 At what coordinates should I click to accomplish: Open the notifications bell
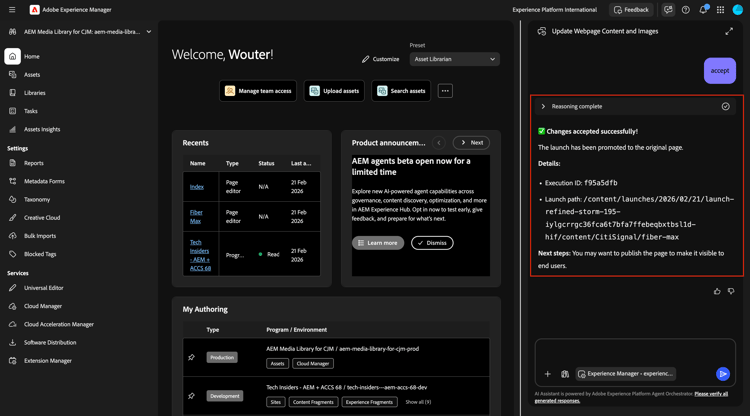click(703, 10)
